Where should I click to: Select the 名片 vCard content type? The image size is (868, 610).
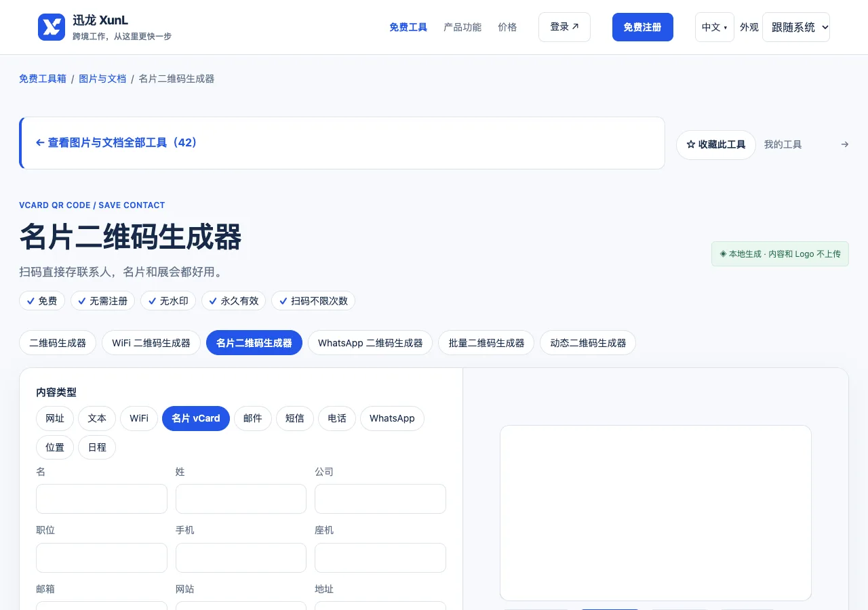click(196, 418)
